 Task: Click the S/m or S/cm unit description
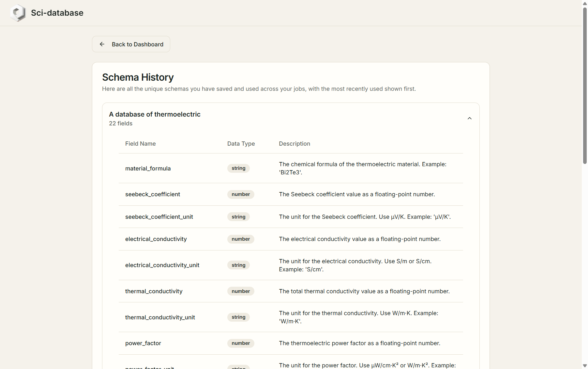355,265
